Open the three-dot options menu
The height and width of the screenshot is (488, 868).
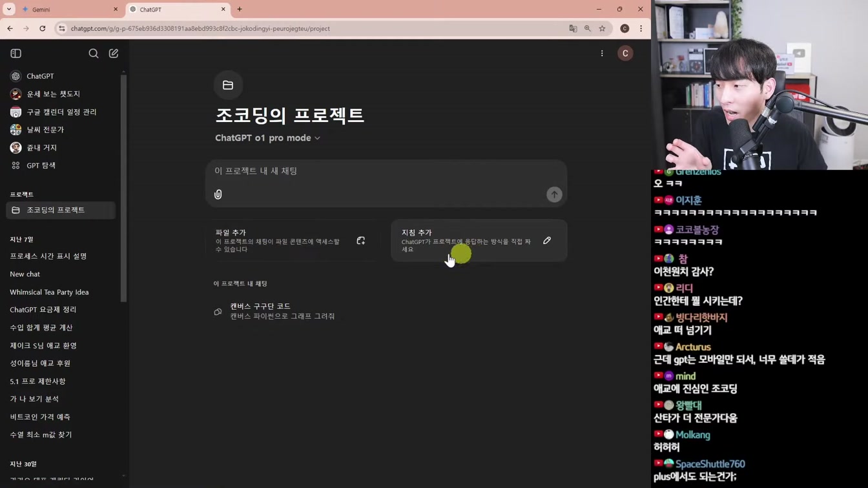pos(602,54)
